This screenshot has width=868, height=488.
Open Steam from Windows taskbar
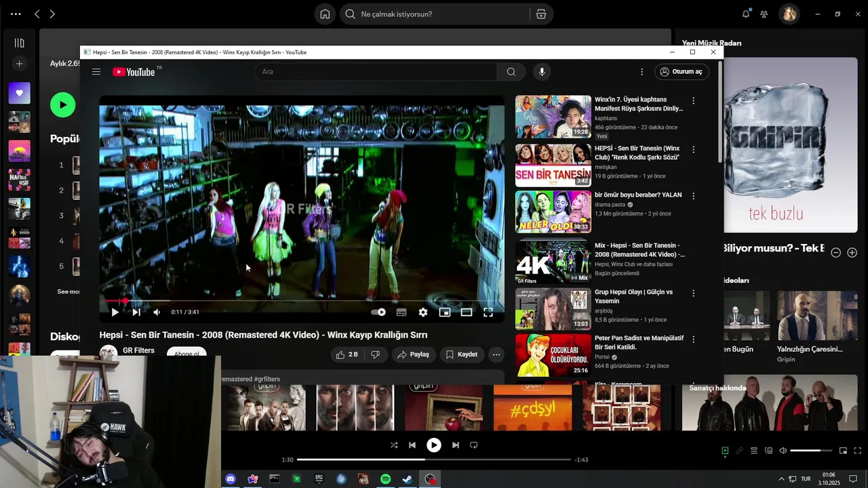point(408,479)
